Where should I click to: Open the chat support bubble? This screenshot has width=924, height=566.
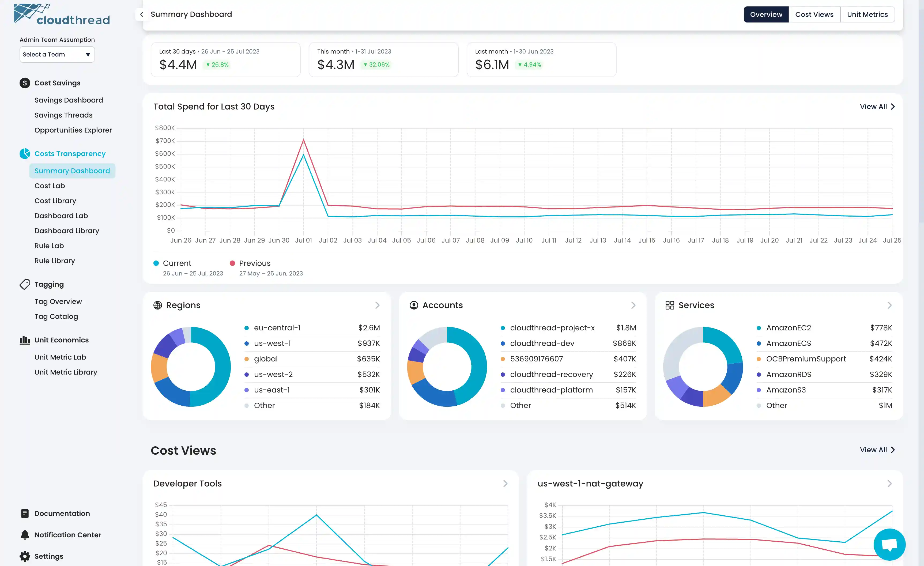pyautogui.click(x=889, y=544)
